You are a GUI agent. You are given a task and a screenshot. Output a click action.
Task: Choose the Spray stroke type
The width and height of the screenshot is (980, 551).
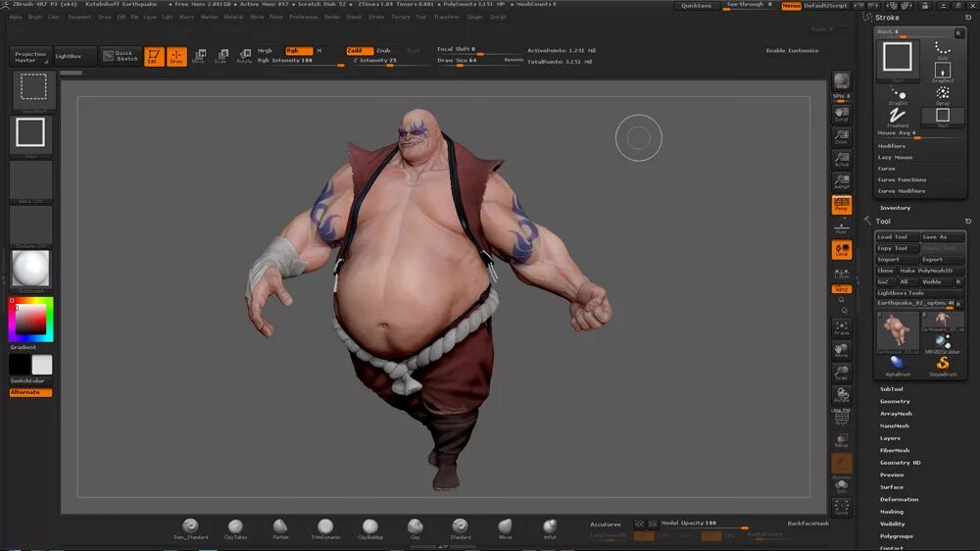click(x=943, y=95)
